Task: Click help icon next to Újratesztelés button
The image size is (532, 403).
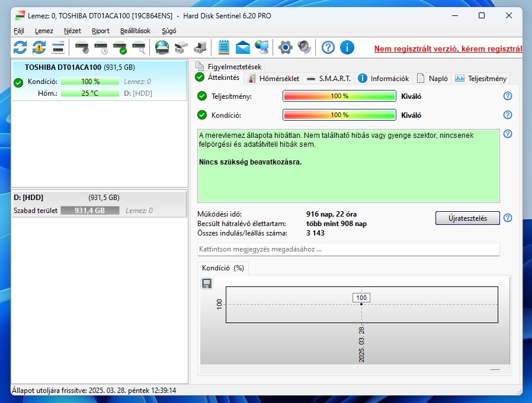Action: [508, 218]
